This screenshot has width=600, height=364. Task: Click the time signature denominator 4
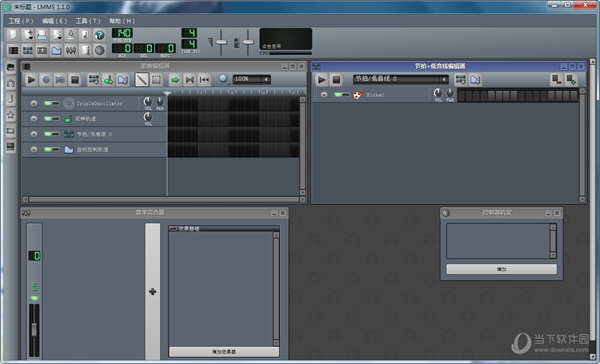click(x=189, y=44)
